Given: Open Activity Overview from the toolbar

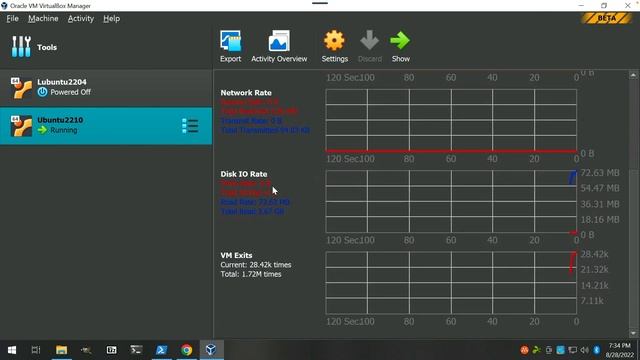Looking at the screenshot, I should tap(279, 46).
